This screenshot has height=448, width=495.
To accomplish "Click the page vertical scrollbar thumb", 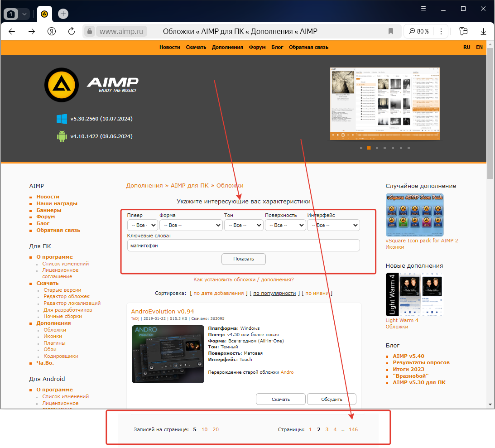I will coord(490,114).
